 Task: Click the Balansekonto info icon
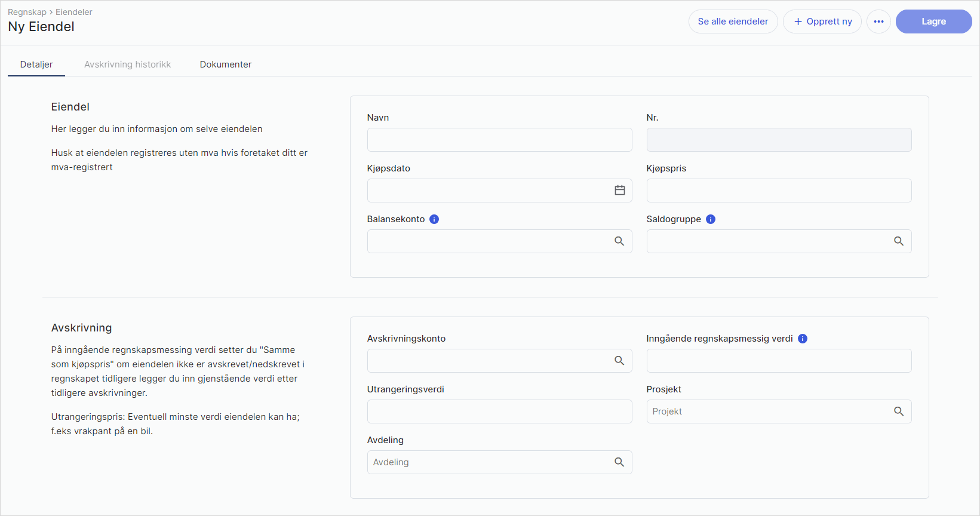pyautogui.click(x=434, y=219)
